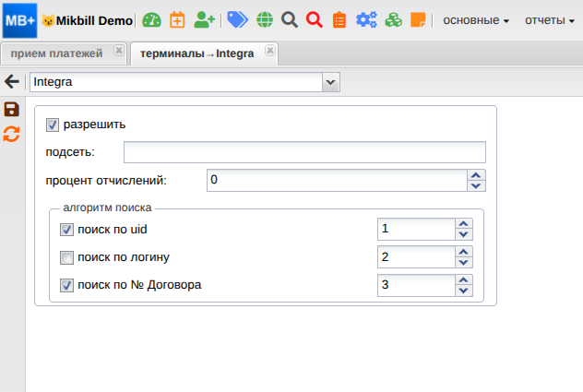
Task: Click the MB+ logo icon
Action: coord(19,20)
